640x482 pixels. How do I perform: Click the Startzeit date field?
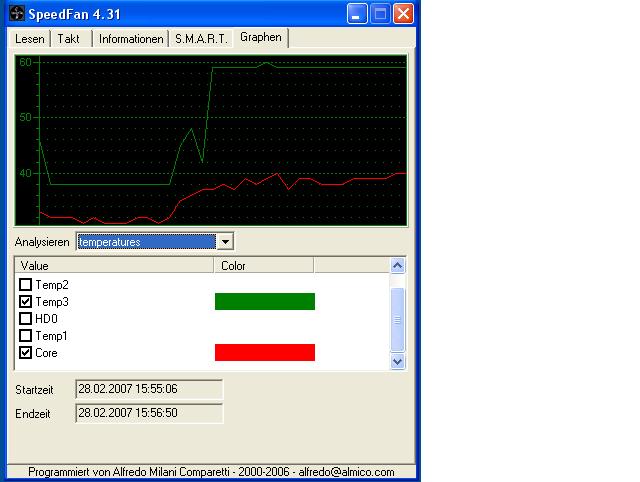point(149,389)
